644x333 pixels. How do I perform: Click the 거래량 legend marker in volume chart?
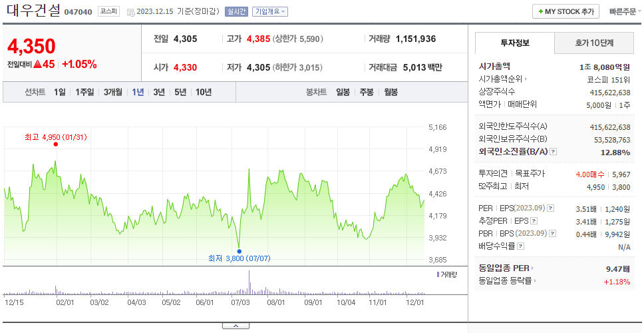click(x=438, y=274)
